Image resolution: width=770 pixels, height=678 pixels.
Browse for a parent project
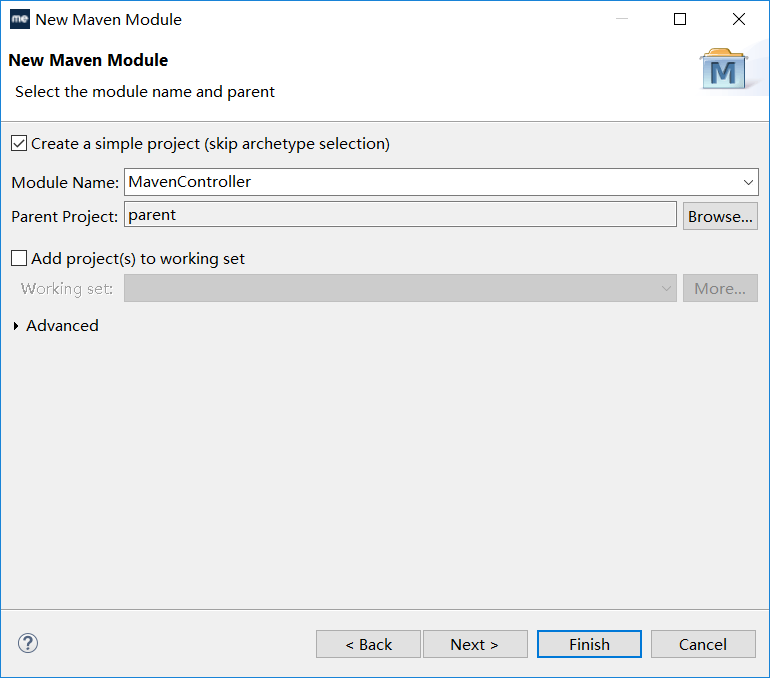pyautogui.click(x=720, y=217)
